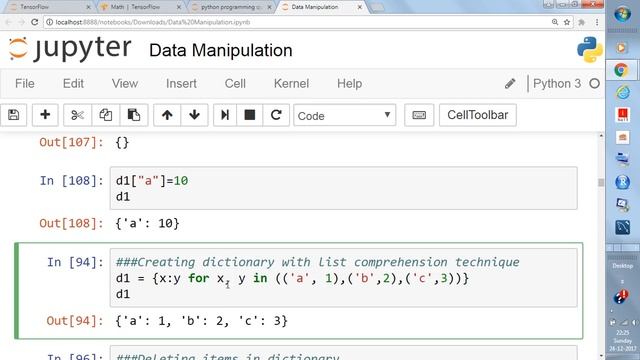This screenshot has height=360, width=640.
Task: Open the Kernel menu
Action: point(291,84)
